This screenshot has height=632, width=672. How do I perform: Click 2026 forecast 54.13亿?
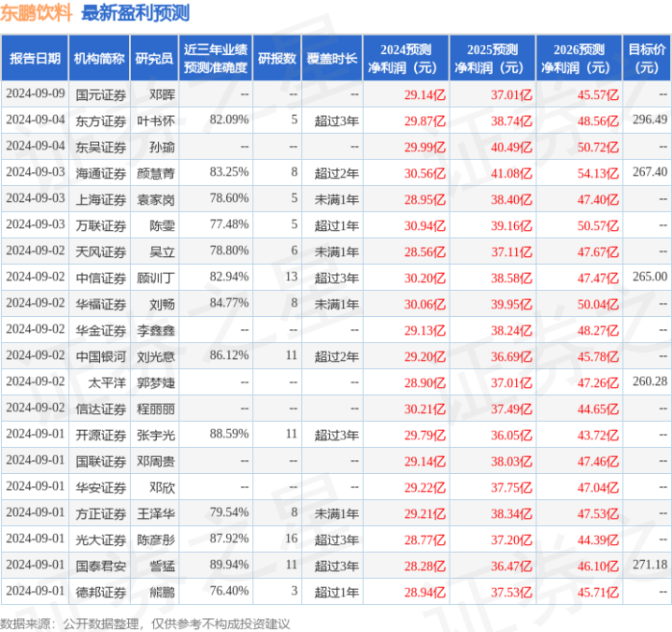[x=598, y=174]
